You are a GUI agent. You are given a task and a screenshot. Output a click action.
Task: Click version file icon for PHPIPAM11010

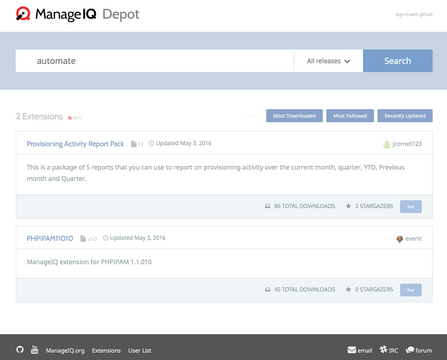pos(83,239)
